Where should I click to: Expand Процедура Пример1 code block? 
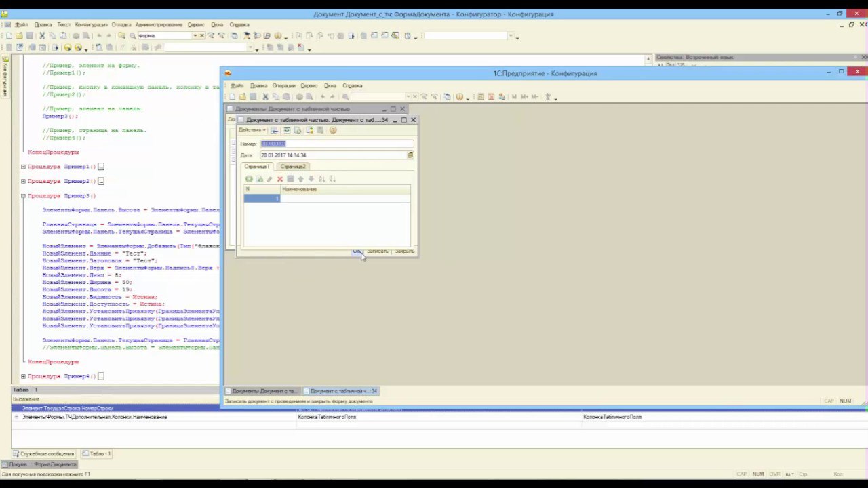(x=23, y=167)
